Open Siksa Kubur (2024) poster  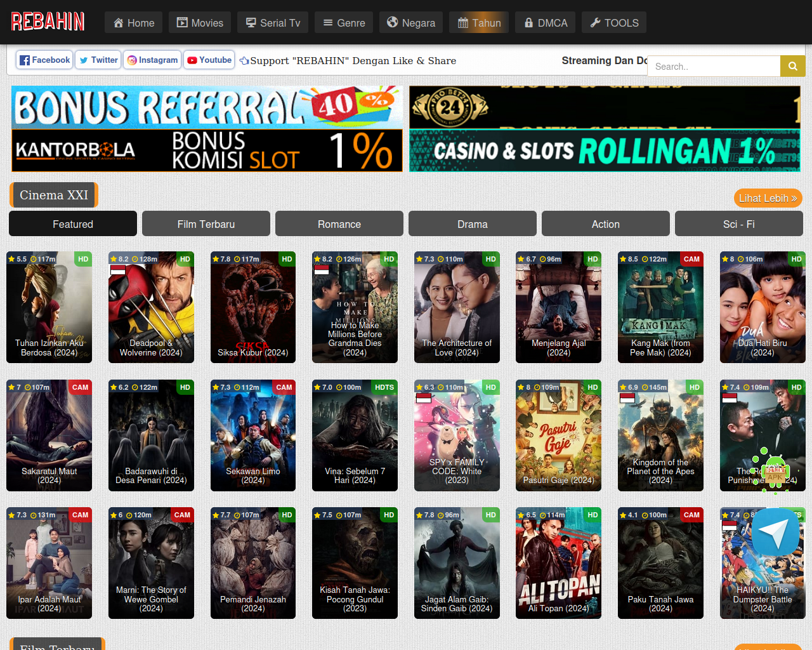coord(253,307)
